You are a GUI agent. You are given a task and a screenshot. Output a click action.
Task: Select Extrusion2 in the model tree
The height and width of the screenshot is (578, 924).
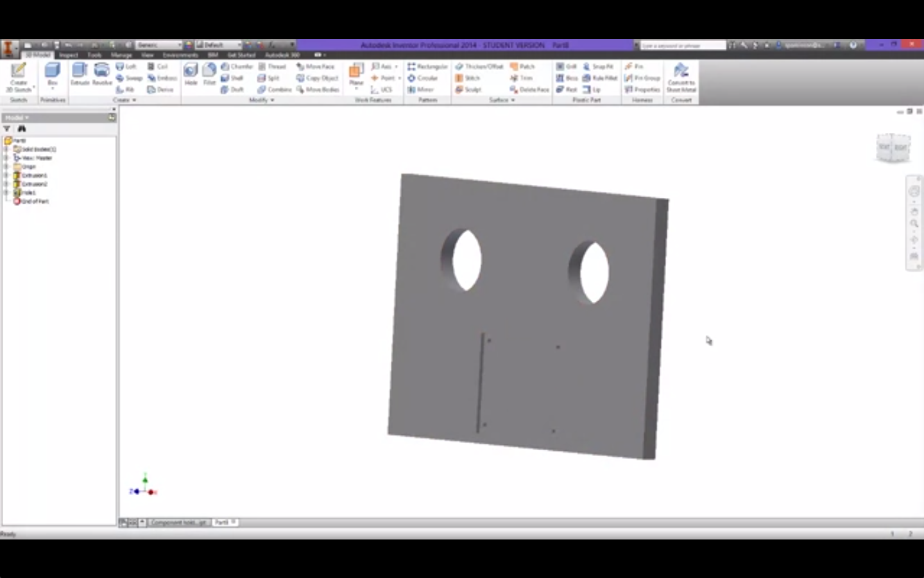click(x=31, y=184)
